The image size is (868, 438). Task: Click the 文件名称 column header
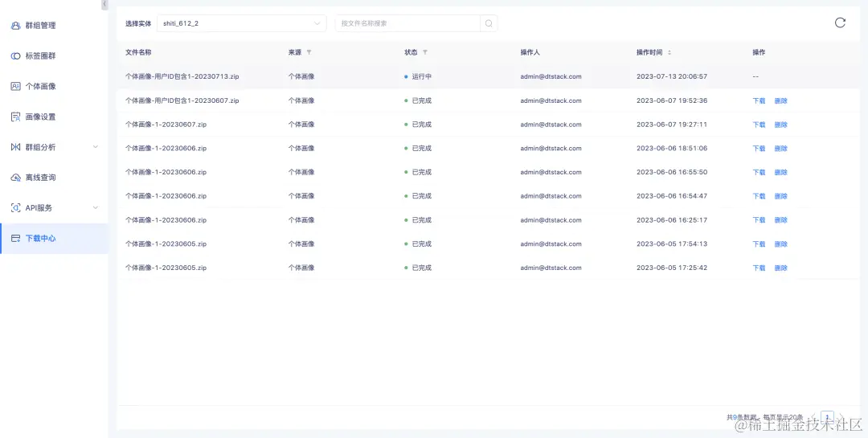point(138,52)
